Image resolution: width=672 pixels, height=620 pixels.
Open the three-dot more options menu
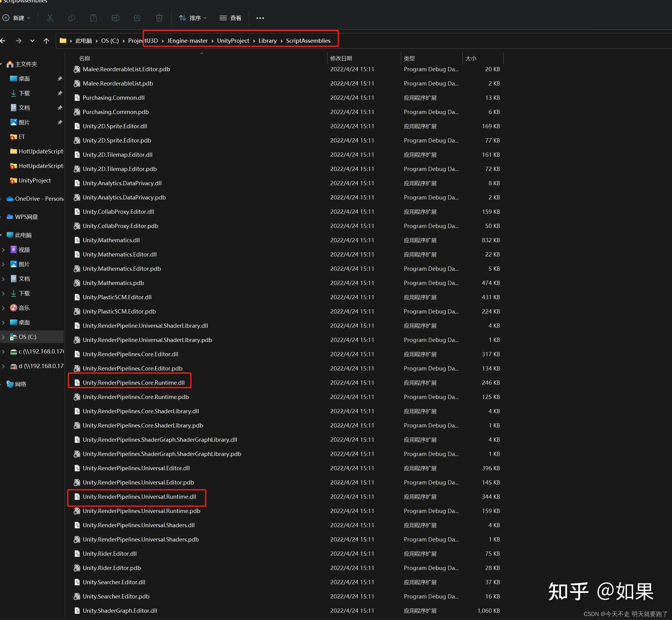tap(260, 18)
